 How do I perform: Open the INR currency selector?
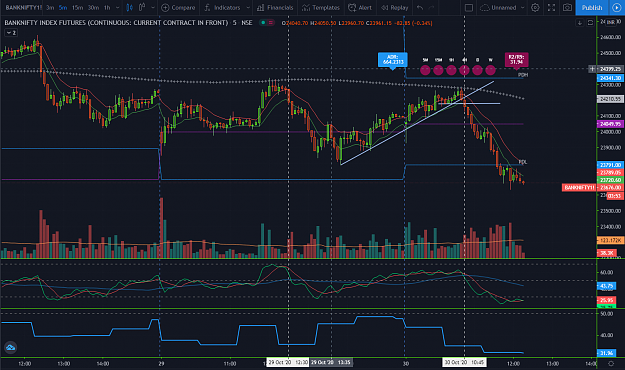tap(611, 22)
